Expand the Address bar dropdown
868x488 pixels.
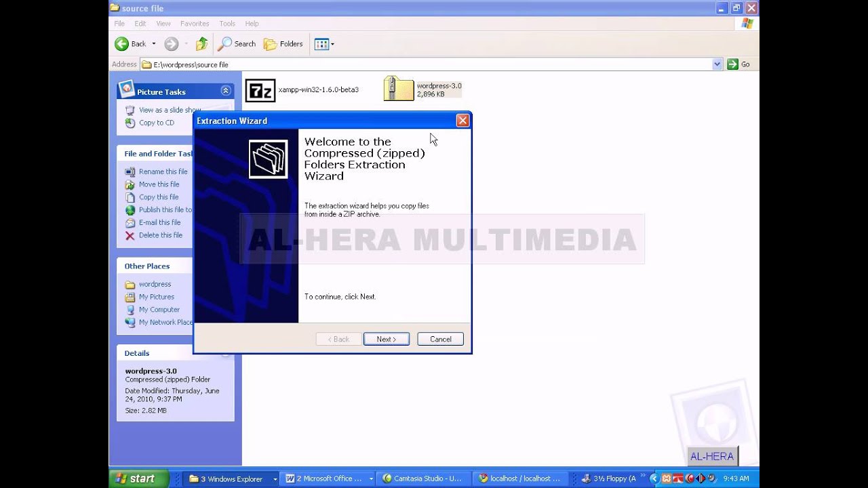click(x=717, y=64)
